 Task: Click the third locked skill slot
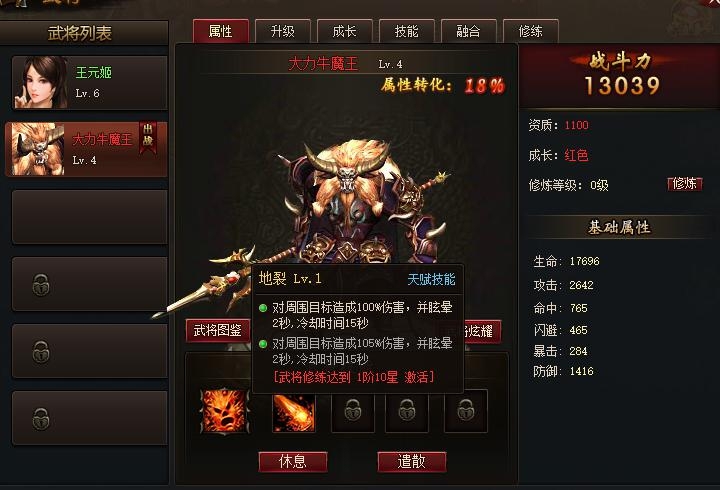click(x=353, y=411)
